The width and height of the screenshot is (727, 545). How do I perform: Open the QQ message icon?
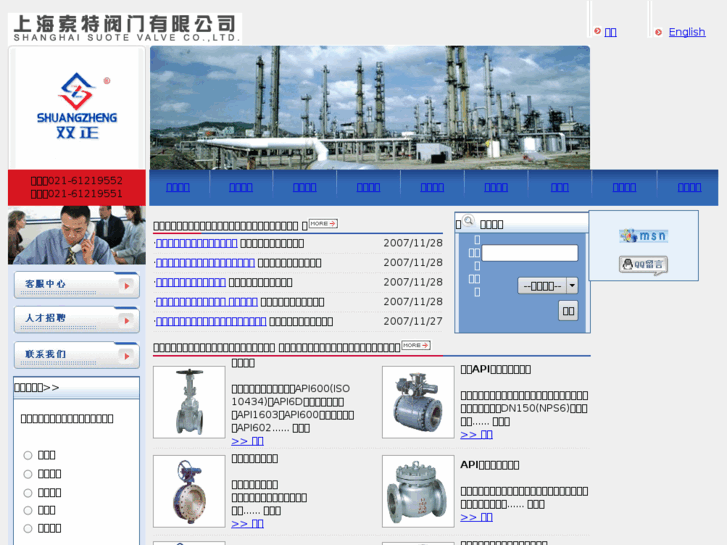644,265
